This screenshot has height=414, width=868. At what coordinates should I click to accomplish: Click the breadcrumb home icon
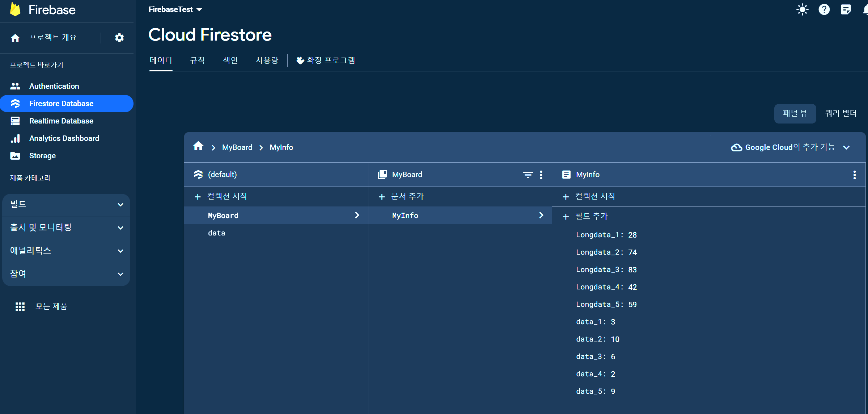[198, 146]
